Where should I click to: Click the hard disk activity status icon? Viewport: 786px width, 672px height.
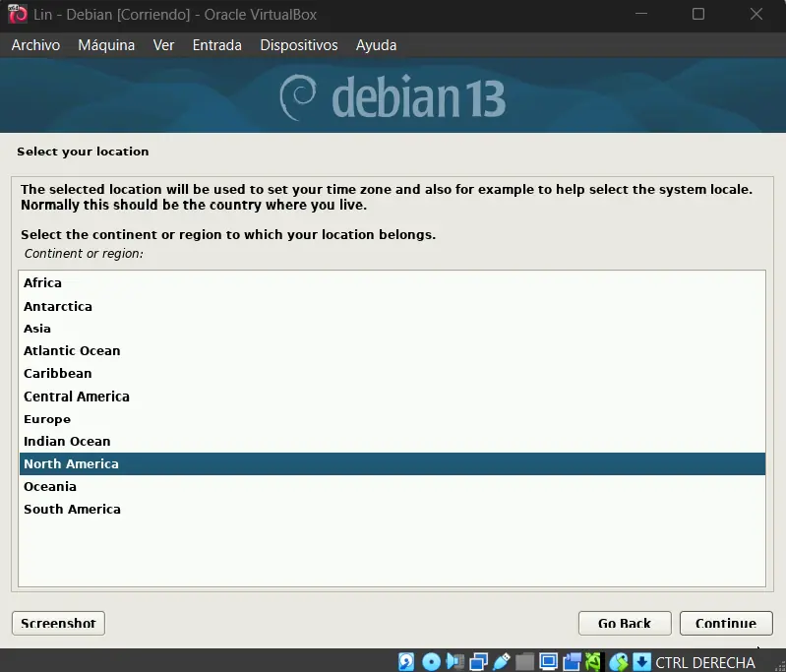(x=407, y=661)
